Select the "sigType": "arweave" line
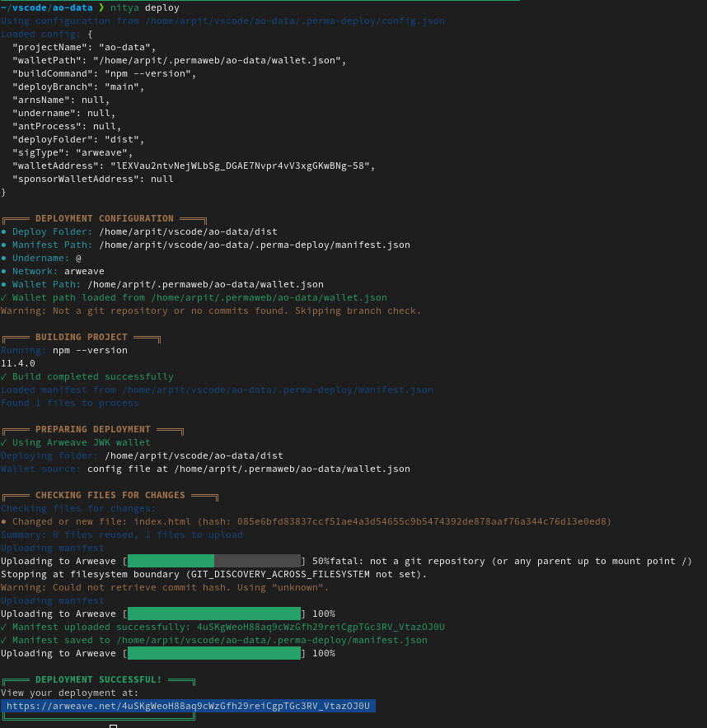The height and width of the screenshot is (728, 707). [x=73, y=152]
